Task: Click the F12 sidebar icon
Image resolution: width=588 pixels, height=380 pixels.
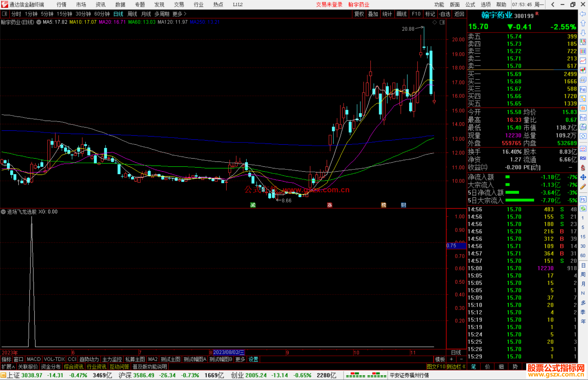Action: [583, 118]
